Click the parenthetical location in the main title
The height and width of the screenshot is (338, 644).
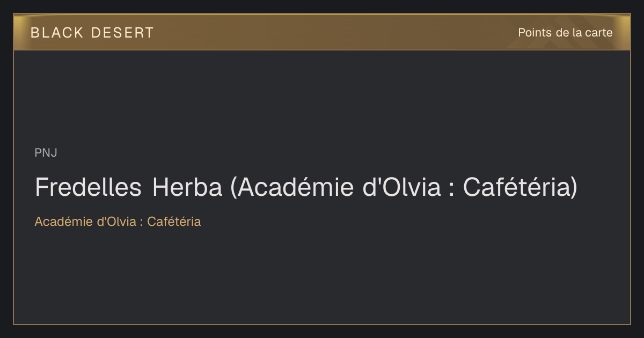click(x=404, y=188)
